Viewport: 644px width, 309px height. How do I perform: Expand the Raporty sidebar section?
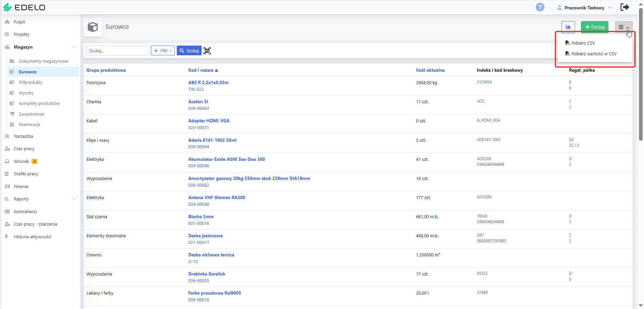click(74, 198)
